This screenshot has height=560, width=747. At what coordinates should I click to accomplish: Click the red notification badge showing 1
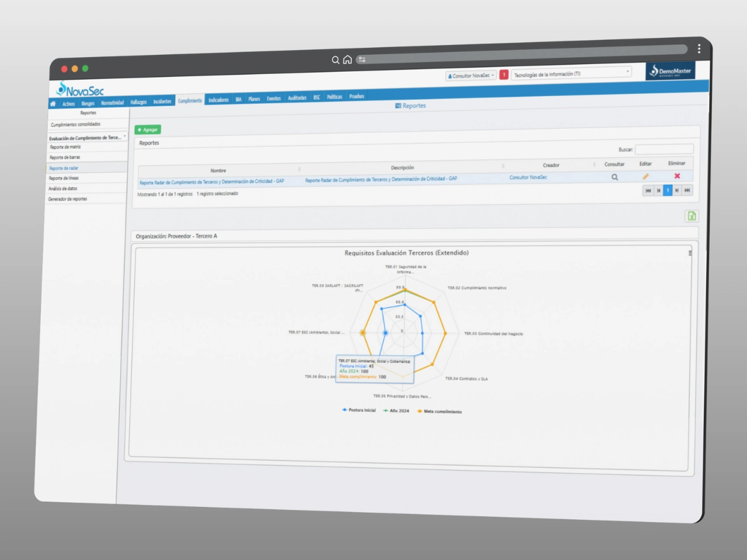click(x=504, y=75)
